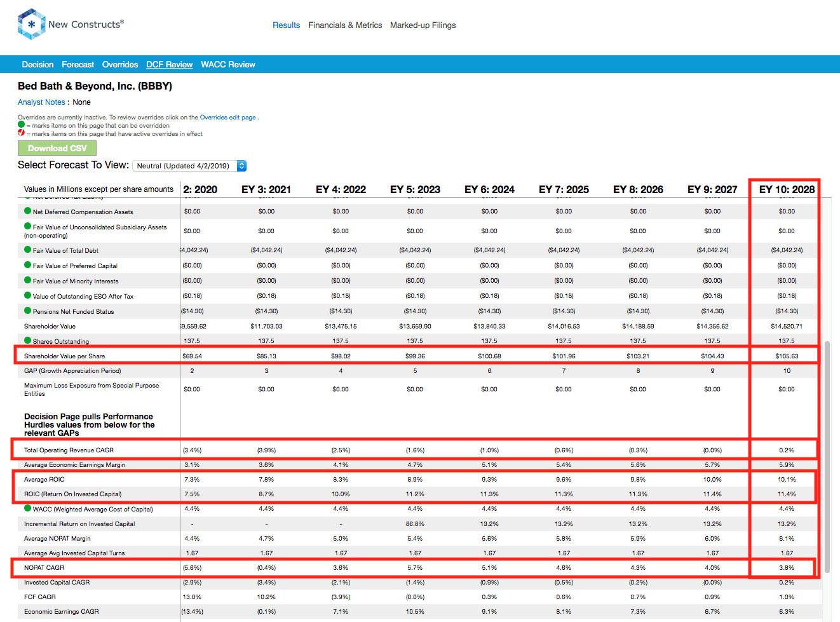Select Maximum Loss Exposure from Special Purpose Entities label
The width and height of the screenshot is (840, 622).
coord(91,389)
